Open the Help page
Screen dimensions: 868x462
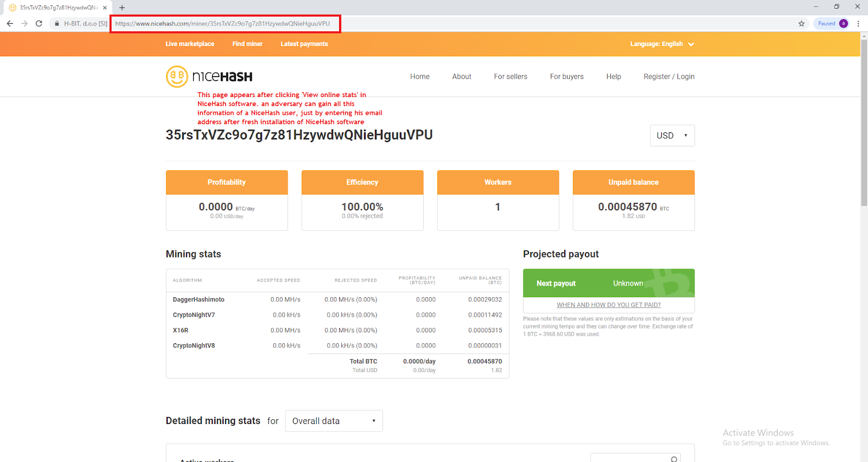coord(614,76)
